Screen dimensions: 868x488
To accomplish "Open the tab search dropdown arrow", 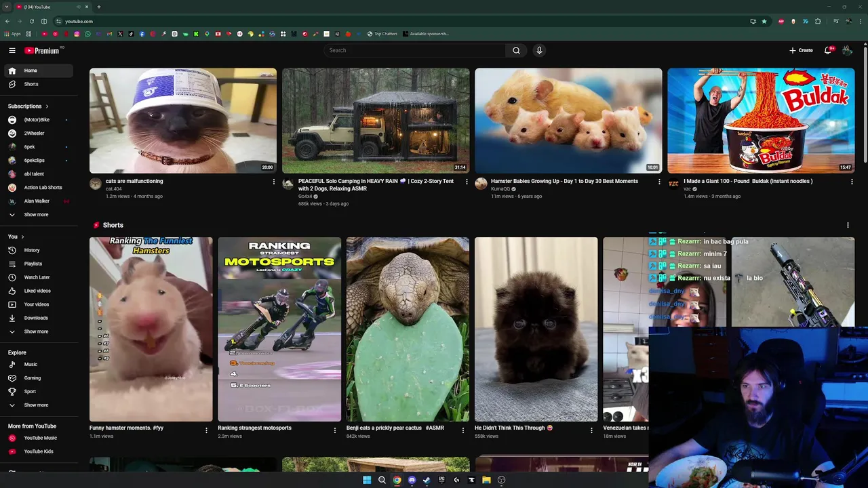I will (6, 7).
